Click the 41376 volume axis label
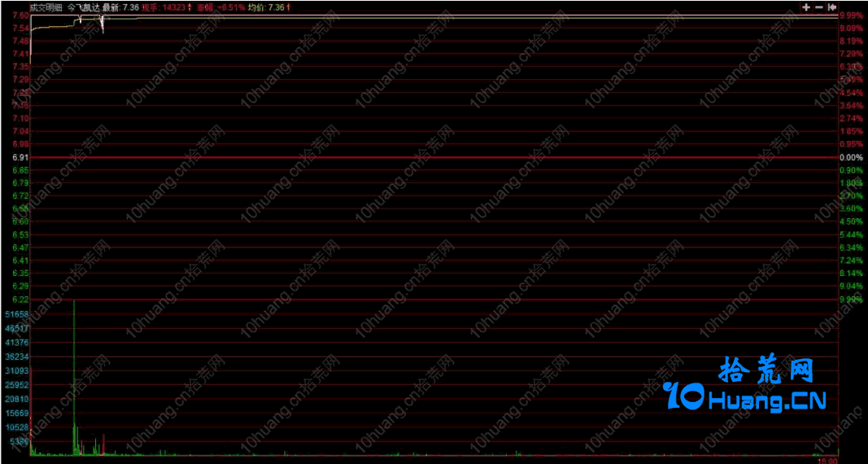The image size is (868, 464). [x=16, y=343]
